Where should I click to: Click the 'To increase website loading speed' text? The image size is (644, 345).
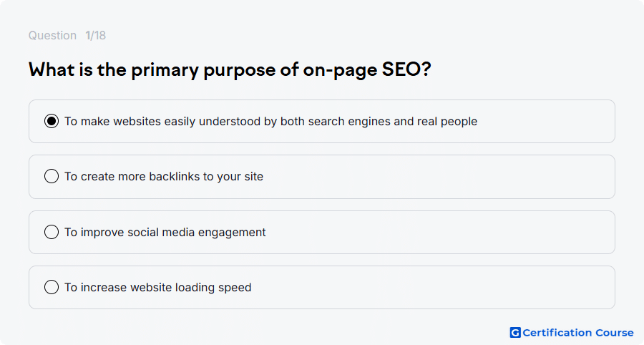[157, 288]
